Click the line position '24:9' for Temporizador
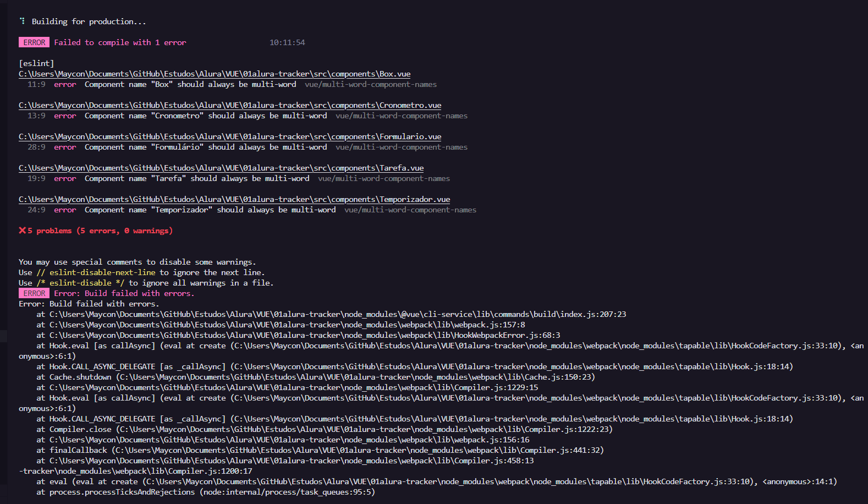The height and width of the screenshot is (504, 868). pyautogui.click(x=36, y=210)
